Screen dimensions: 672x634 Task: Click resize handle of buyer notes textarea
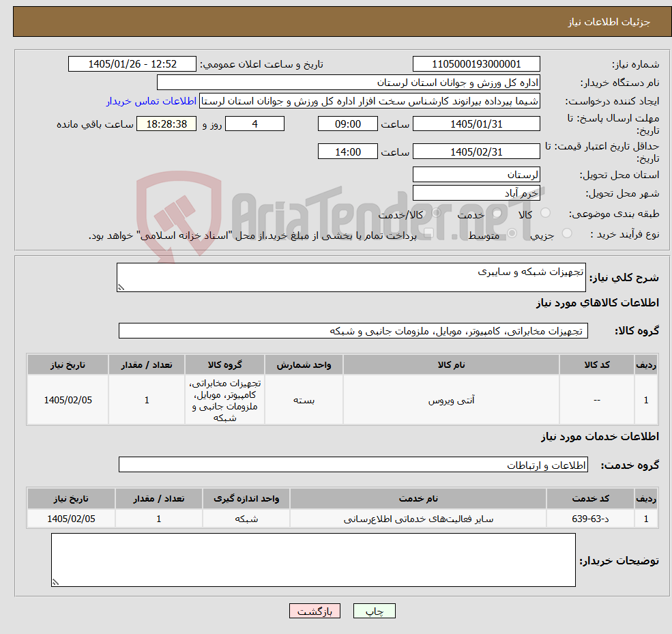55,582
